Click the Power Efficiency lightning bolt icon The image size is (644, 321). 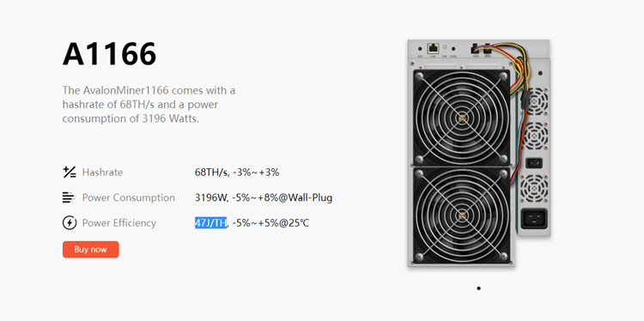pos(70,223)
